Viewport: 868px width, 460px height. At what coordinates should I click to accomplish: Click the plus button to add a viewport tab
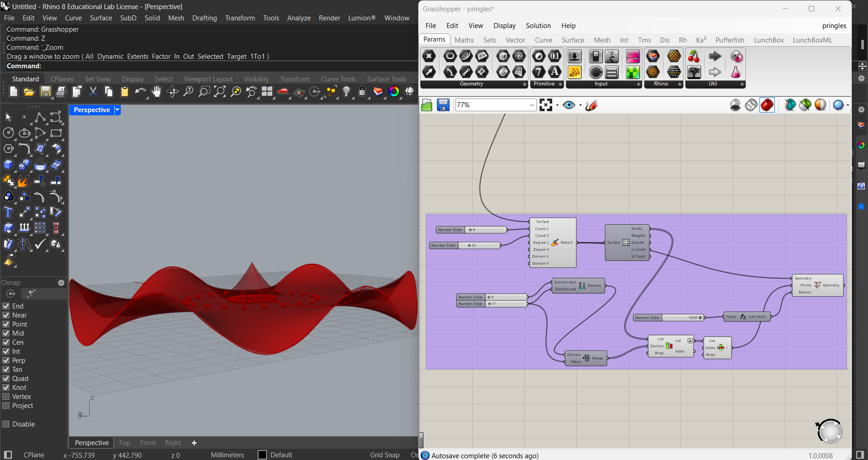pyautogui.click(x=194, y=442)
